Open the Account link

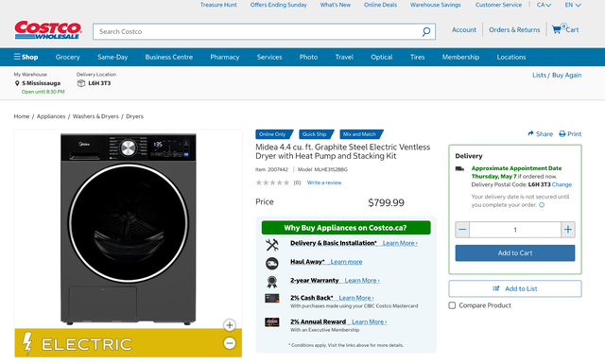pos(464,29)
